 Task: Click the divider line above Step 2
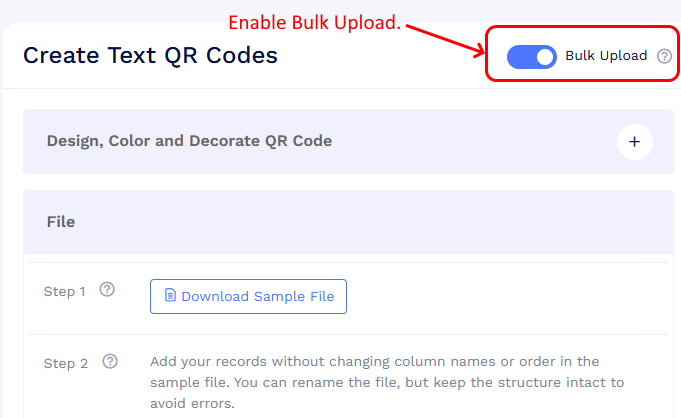pyautogui.click(x=348, y=335)
